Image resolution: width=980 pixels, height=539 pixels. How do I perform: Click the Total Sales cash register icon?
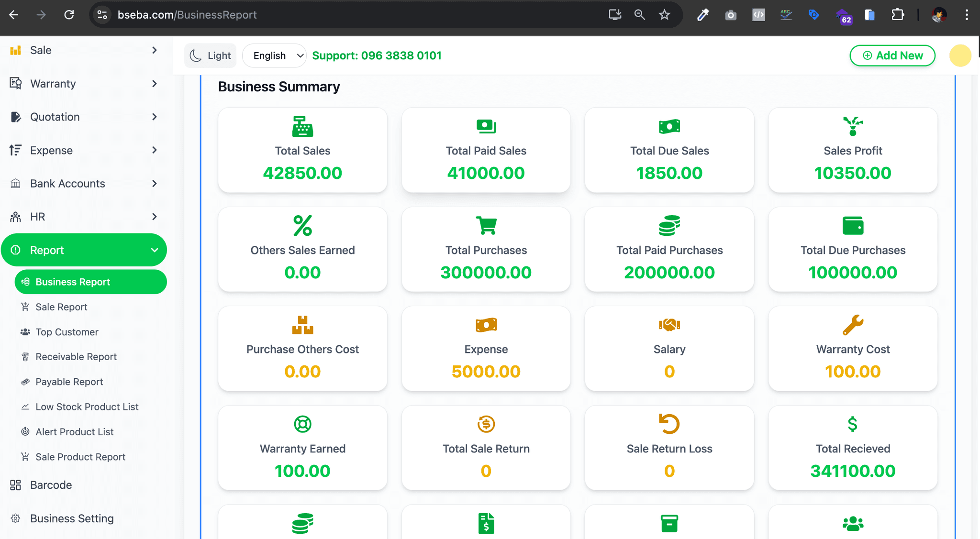click(x=302, y=127)
